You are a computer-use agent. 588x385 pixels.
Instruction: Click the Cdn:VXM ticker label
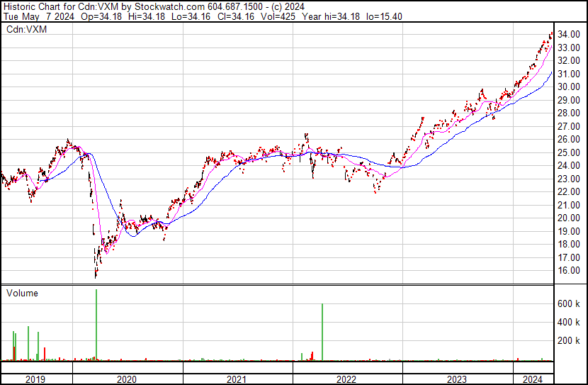[x=26, y=30]
